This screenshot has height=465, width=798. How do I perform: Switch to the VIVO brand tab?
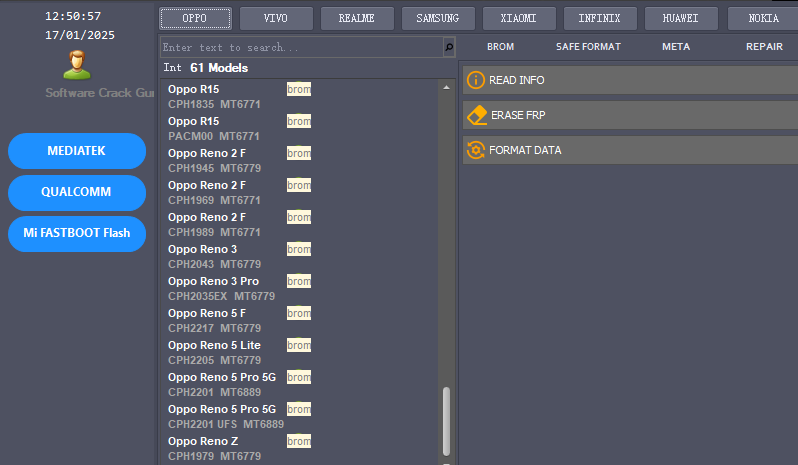pos(276,18)
